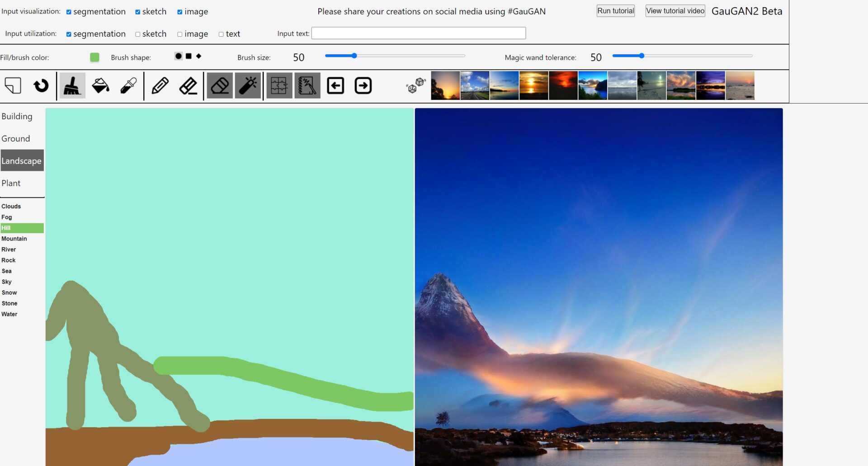The height and width of the screenshot is (466, 868).
Task: Pick the blue sky horizon sunset thumbnail
Action: click(504, 85)
